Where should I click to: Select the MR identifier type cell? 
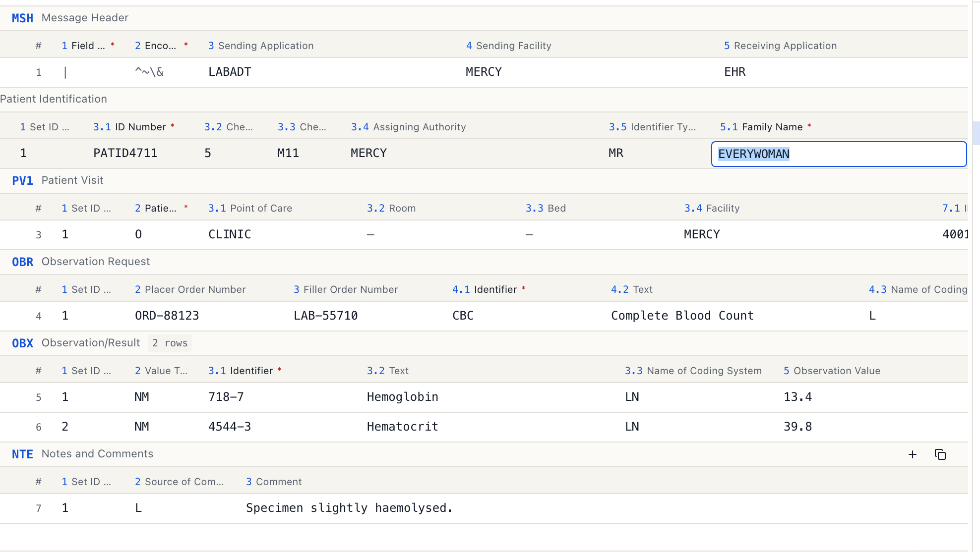coord(615,153)
